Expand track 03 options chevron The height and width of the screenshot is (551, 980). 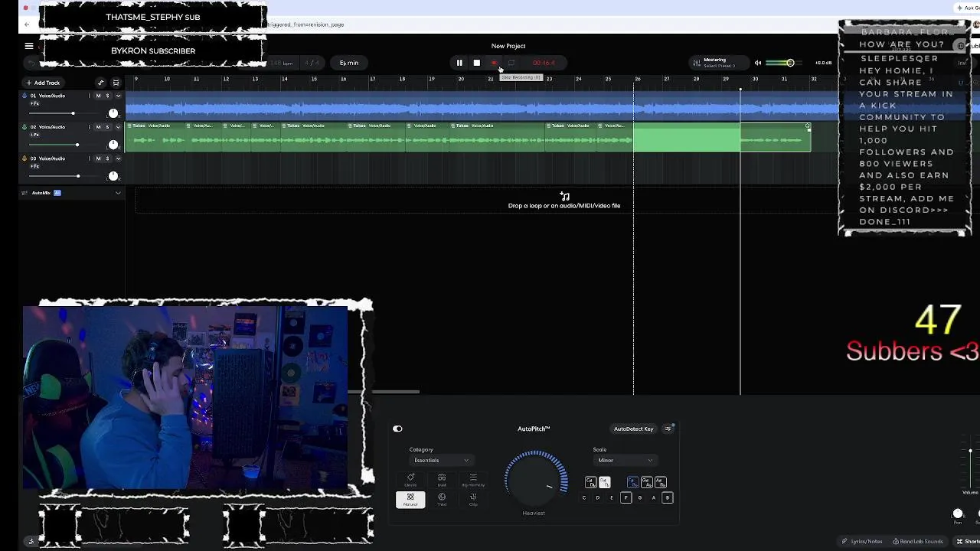tap(118, 158)
